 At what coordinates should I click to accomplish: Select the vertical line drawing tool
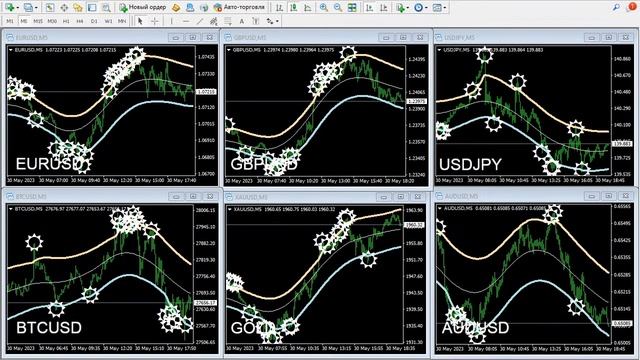click(171, 21)
